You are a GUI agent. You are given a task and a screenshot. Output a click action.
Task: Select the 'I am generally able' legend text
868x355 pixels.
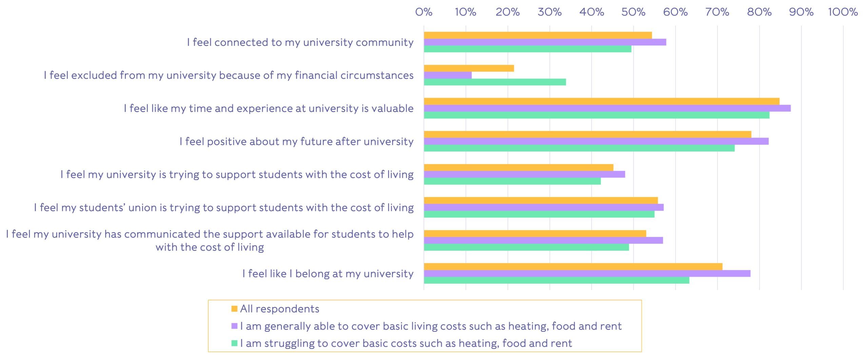(x=431, y=326)
